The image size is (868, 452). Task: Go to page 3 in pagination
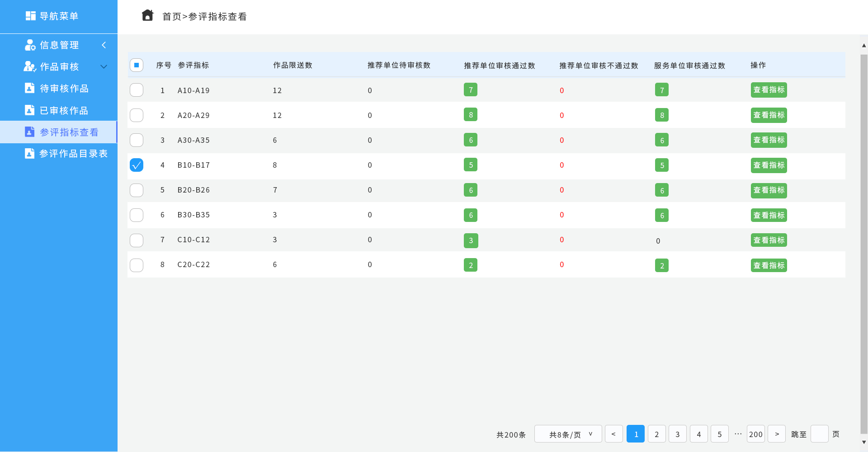(677, 434)
